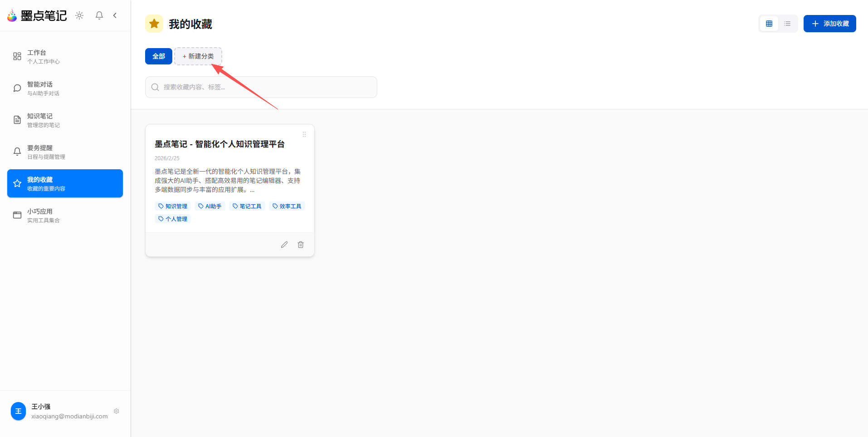Click the card drag handle dots
Image resolution: width=868 pixels, height=437 pixels.
[x=304, y=134]
